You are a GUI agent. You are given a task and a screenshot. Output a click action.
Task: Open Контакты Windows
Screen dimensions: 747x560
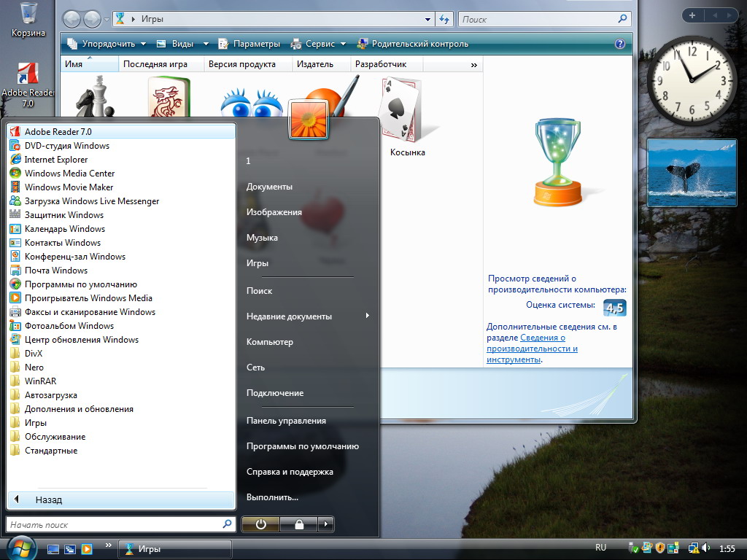[x=121, y=242]
